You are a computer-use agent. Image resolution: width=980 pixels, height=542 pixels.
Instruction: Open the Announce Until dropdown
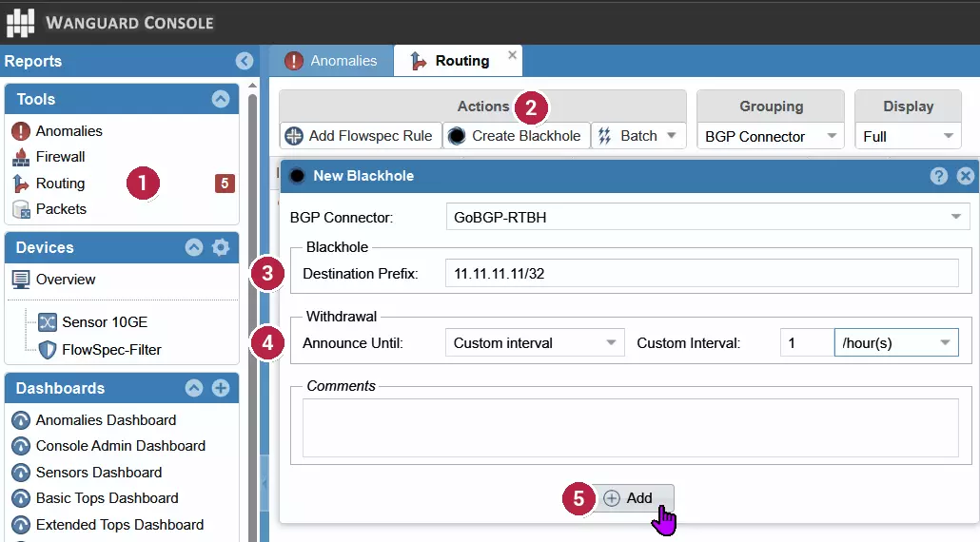click(535, 343)
